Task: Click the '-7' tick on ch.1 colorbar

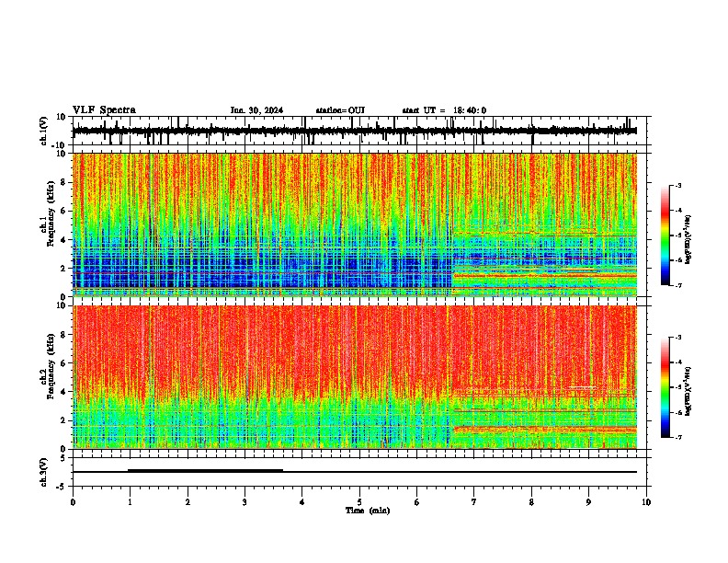Action: pyautogui.click(x=678, y=285)
